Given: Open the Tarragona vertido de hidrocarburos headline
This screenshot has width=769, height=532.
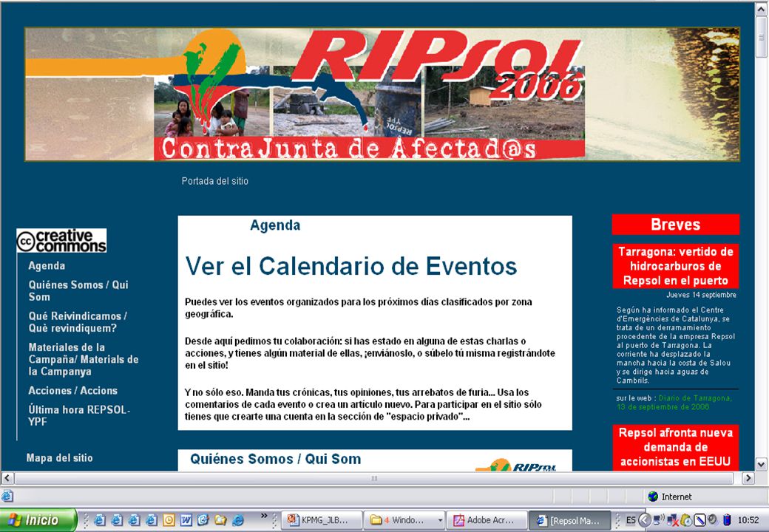Looking at the screenshot, I should click(x=675, y=266).
